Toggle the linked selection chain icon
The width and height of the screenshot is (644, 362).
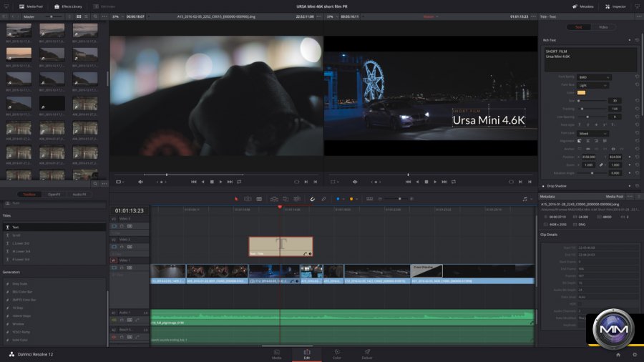[x=323, y=199]
